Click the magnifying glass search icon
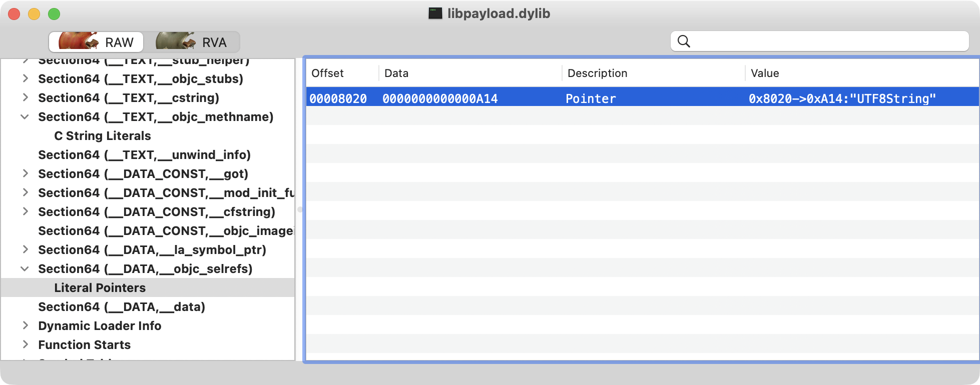 (684, 41)
